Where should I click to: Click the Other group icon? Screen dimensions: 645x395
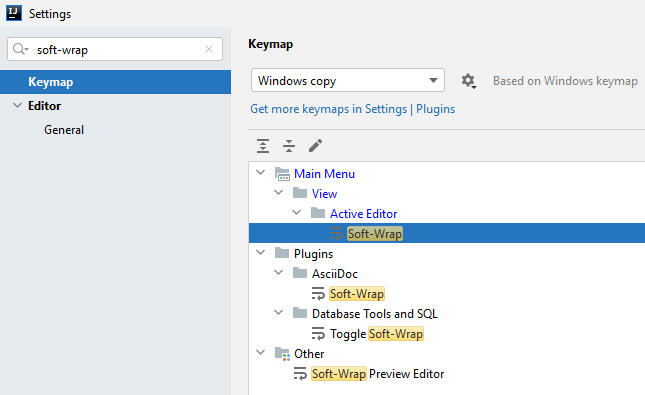[x=282, y=353]
